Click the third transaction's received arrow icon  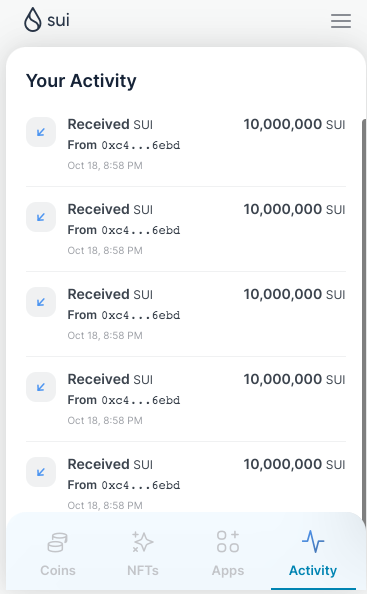41,302
